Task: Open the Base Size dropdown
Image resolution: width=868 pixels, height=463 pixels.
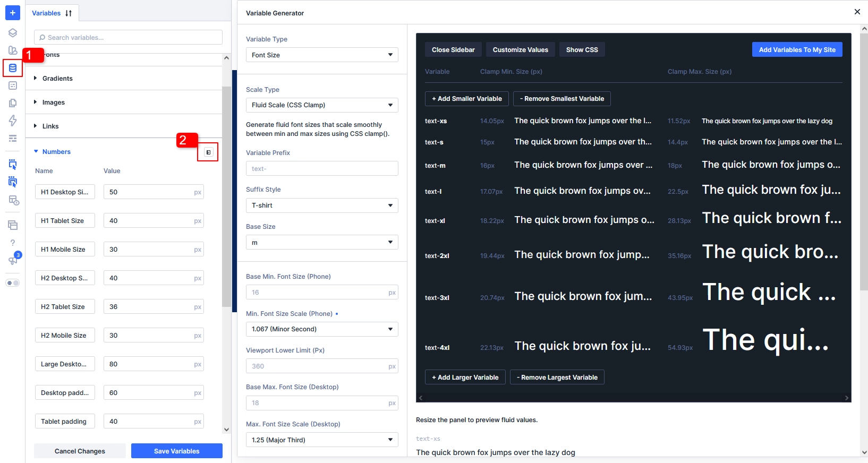Action: click(x=322, y=242)
